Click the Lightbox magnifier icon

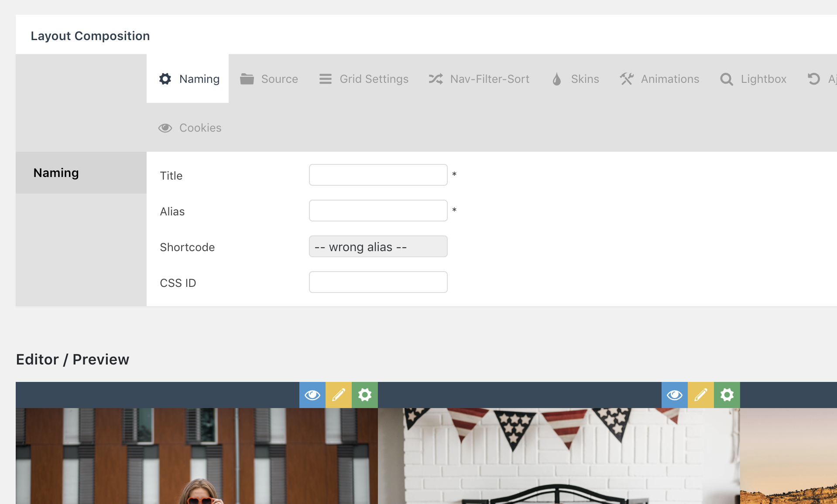[x=726, y=79]
